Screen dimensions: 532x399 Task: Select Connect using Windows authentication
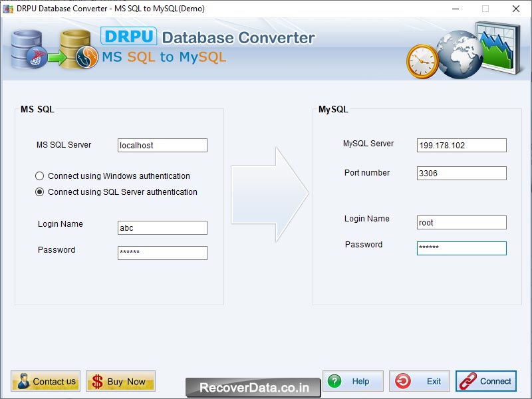[41, 176]
